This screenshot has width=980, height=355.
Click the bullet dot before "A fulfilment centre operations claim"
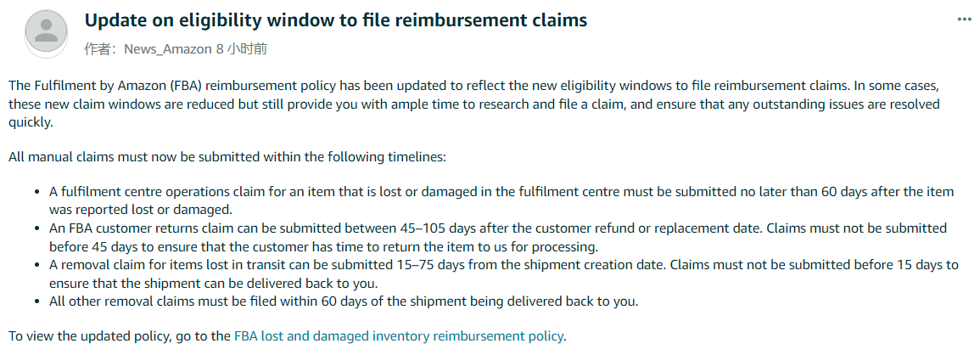pos(31,193)
